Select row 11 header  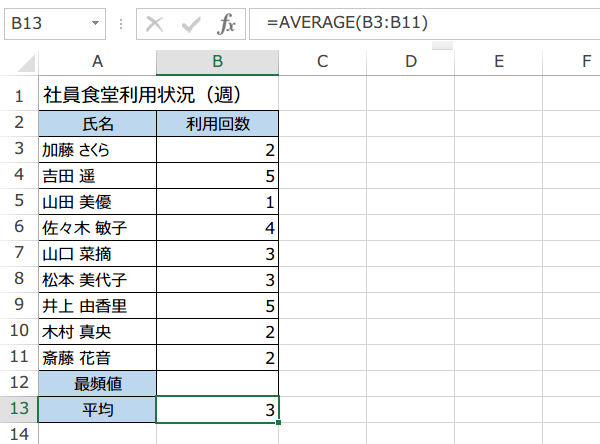(19, 357)
